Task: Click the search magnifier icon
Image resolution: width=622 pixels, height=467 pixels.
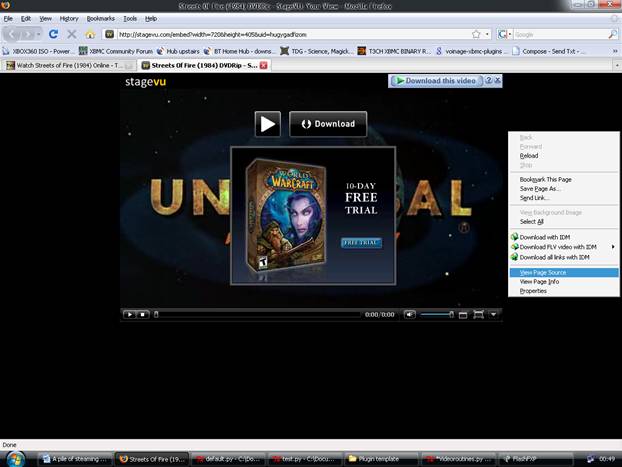Action: [x=612, y=35]
